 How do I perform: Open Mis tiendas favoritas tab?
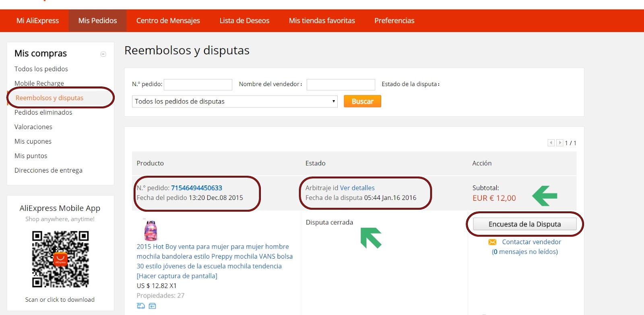[322, 21]
